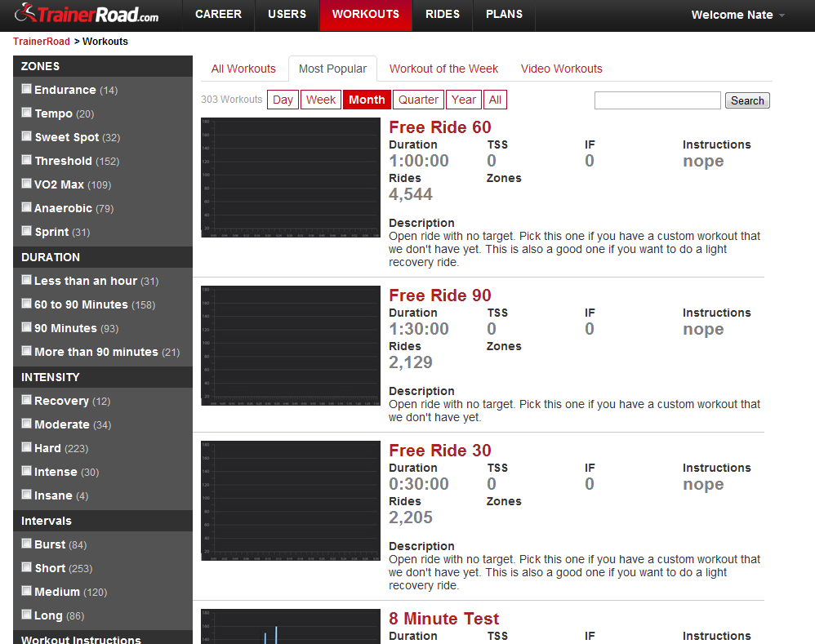815x644 pixels.
Task: Click the DURATION section header
Action: [x=103, y=258]
